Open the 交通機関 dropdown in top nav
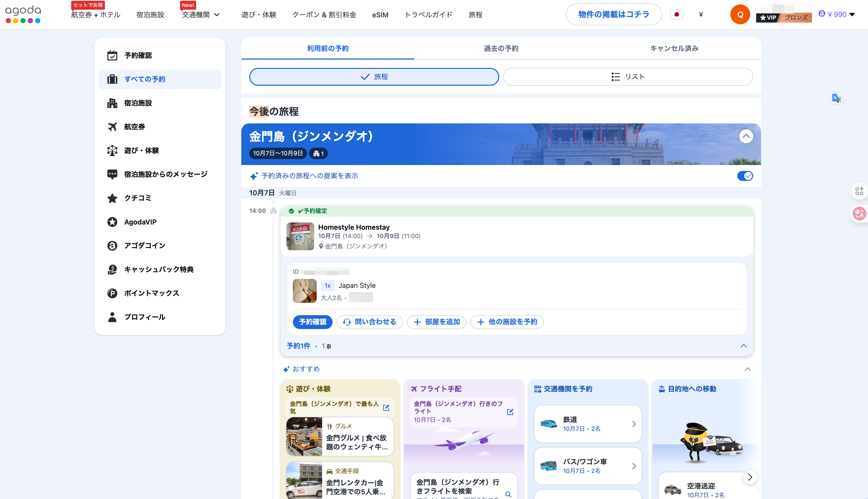Screen dimensions: 868x499 (x=201, y=15)
